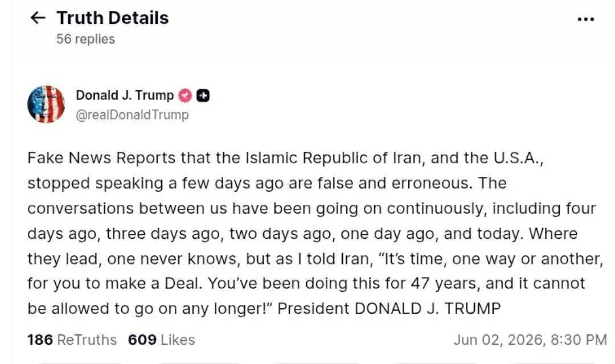
Task: Click the President DONALD J. TRUMP signature text
Action: click(389, 308)
